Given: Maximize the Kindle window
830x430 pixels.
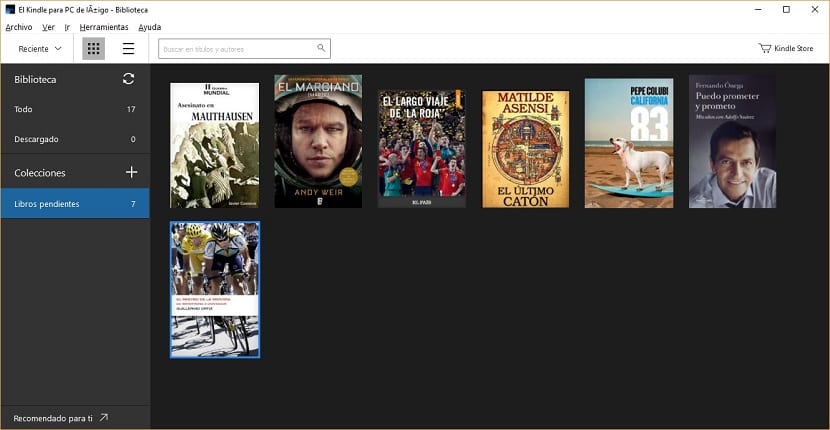Looking at the screenshot, I should [786, 10].
